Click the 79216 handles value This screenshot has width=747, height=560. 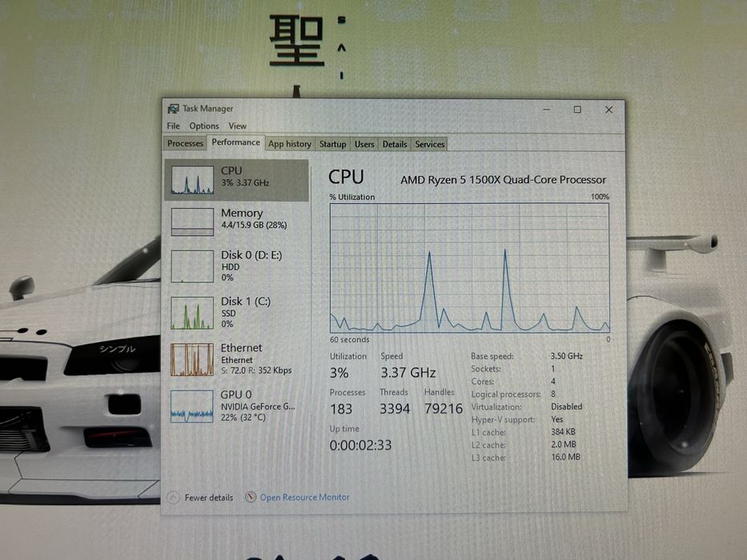coord(444,409)
